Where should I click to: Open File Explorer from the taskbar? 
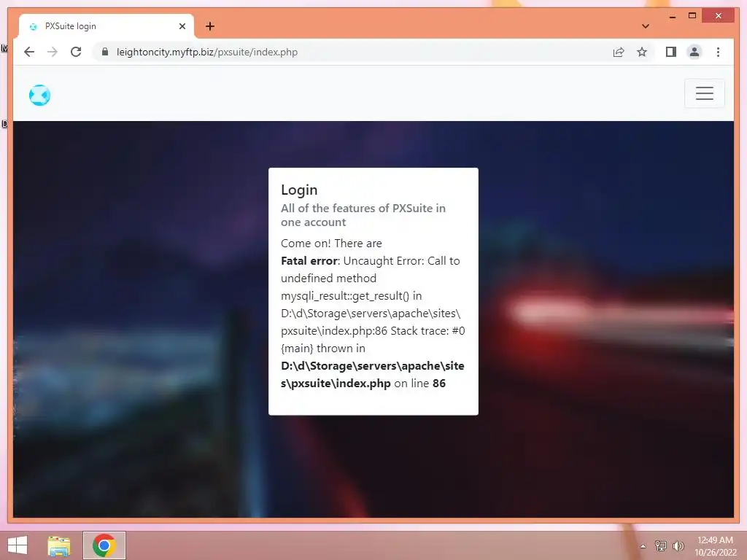[59, 545]
